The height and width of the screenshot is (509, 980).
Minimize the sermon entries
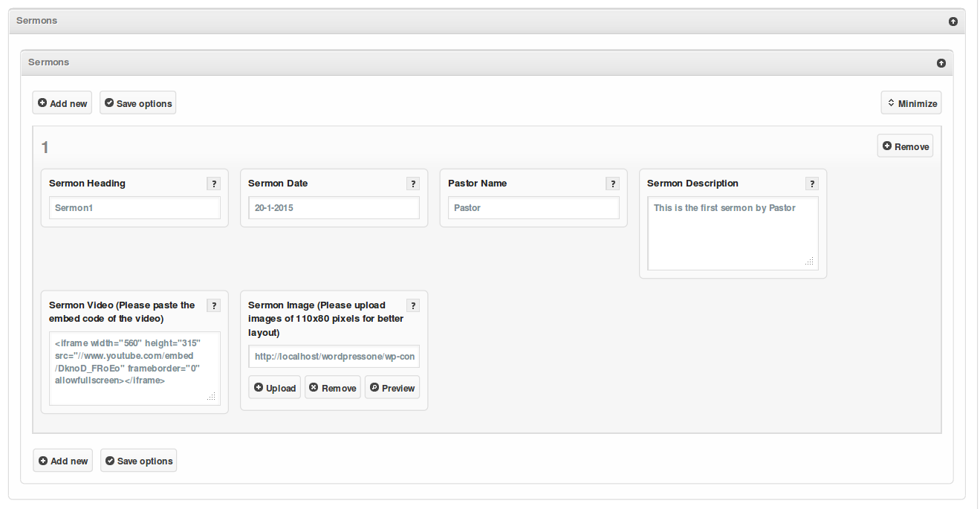[911, 103]
